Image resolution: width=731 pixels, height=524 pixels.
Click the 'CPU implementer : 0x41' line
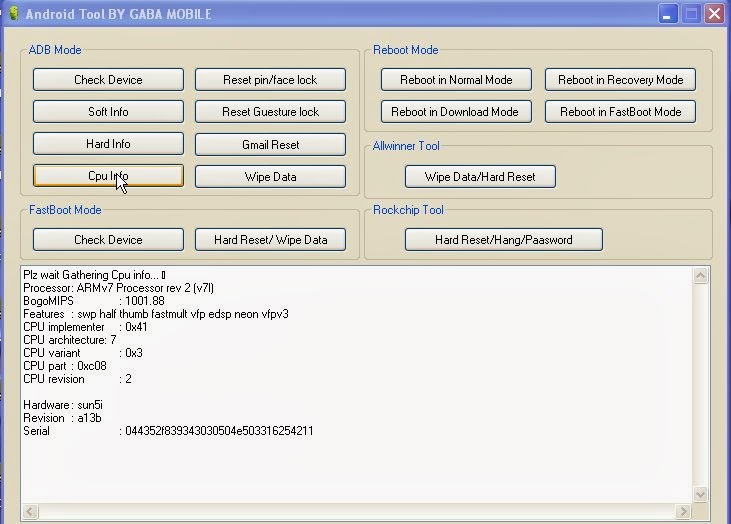pyautogui.click(x=85, y=327)
